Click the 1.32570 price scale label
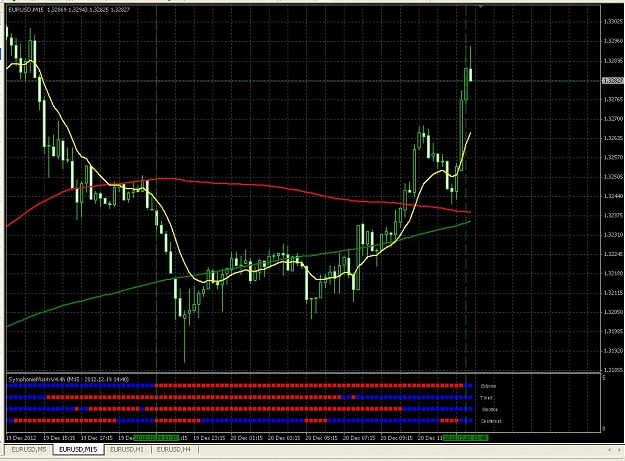The width and height of the screenshot is (625, 461). click(x=613, y=157)
